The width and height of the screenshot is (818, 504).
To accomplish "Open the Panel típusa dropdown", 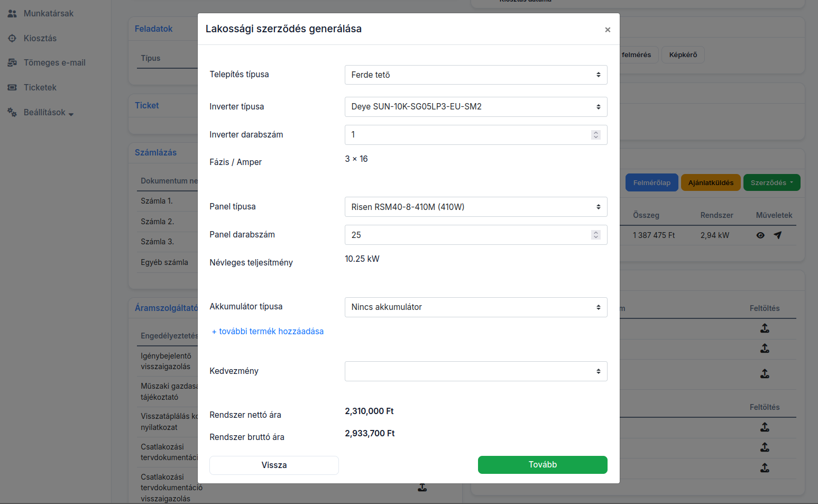I will pos(475,207).
